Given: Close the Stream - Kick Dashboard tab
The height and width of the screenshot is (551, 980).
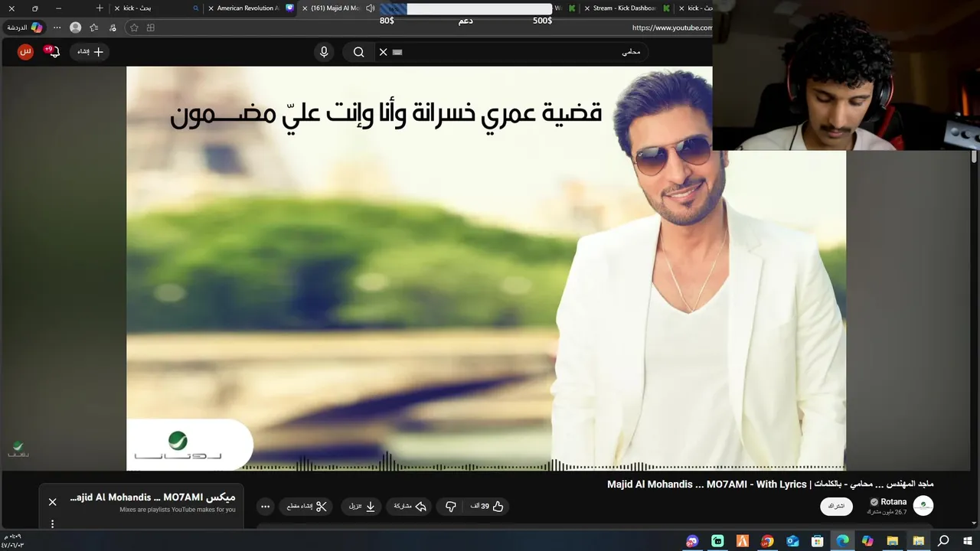Looking at the screenshot, I should [x=586, y=8].
